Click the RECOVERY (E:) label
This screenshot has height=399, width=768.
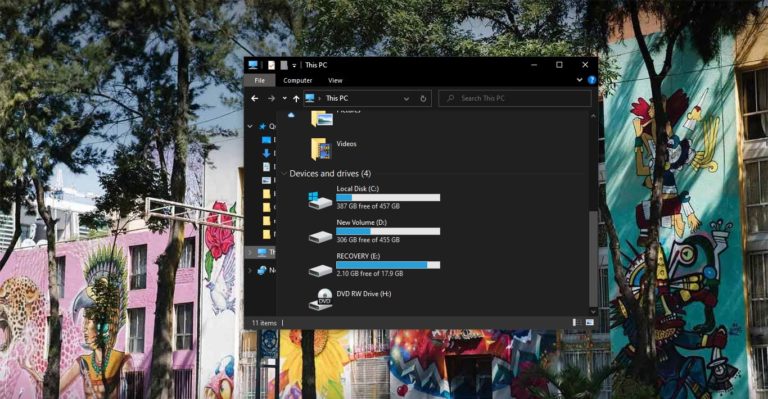pos(358,256)
